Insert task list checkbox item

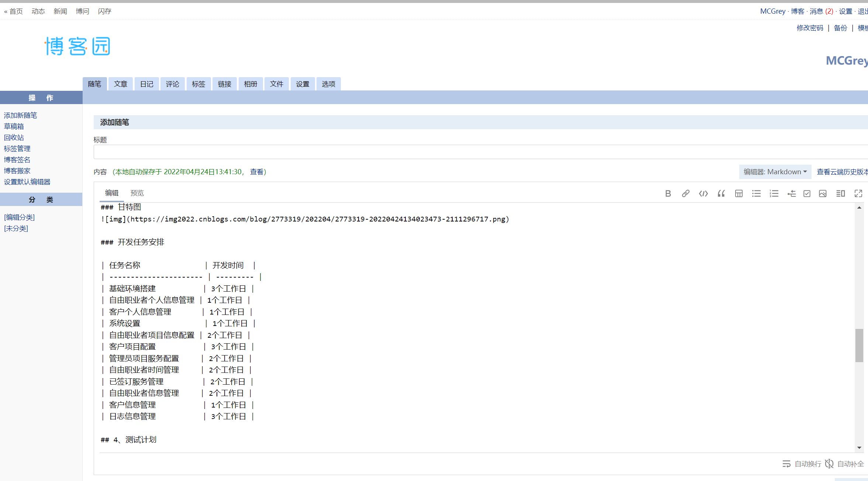807,193
